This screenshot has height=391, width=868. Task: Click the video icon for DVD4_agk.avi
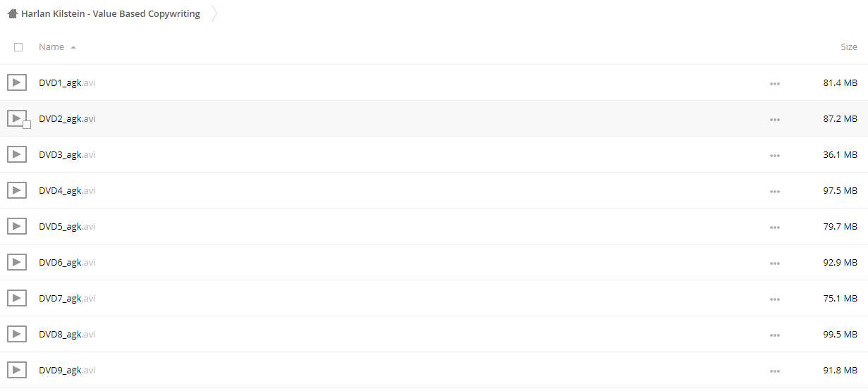tap(17, 191)
